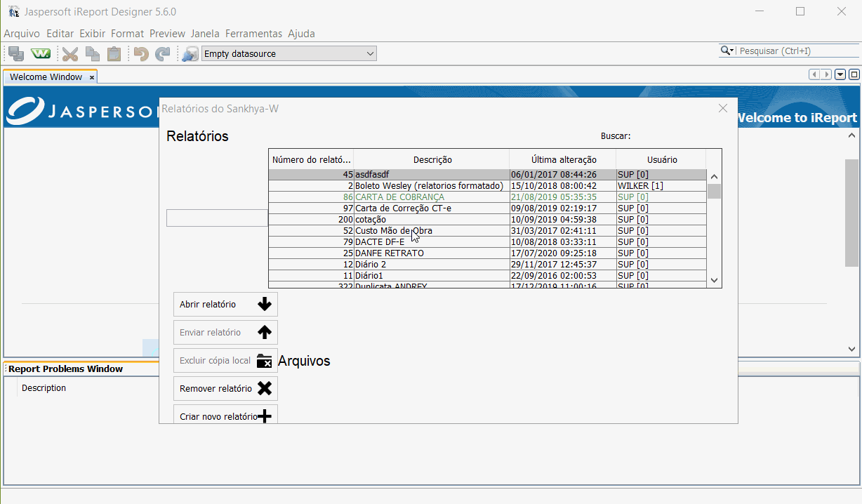Sort by Descrição column header

pyautogui.click(x=432, y=159)
